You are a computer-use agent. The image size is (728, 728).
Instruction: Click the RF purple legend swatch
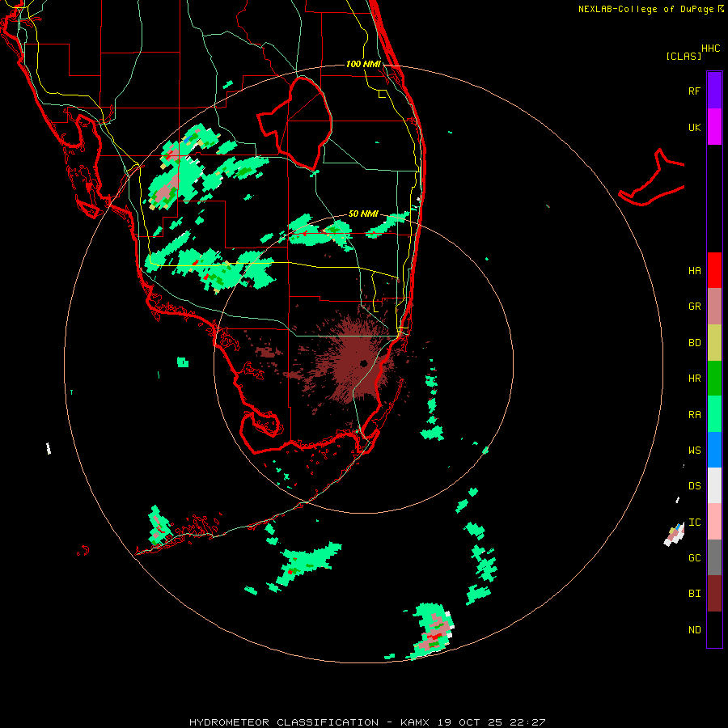point(714,91)
